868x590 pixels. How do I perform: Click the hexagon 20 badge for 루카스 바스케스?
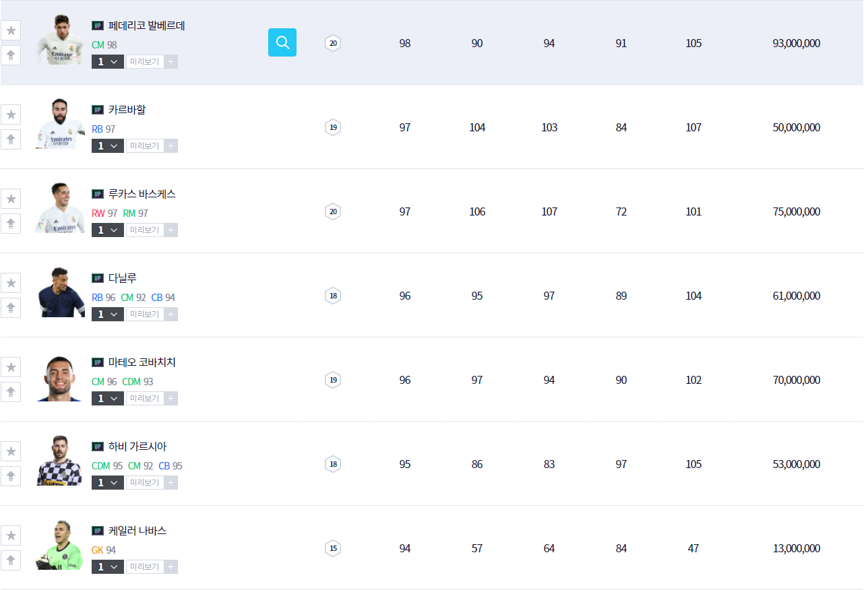coord(333,211)
